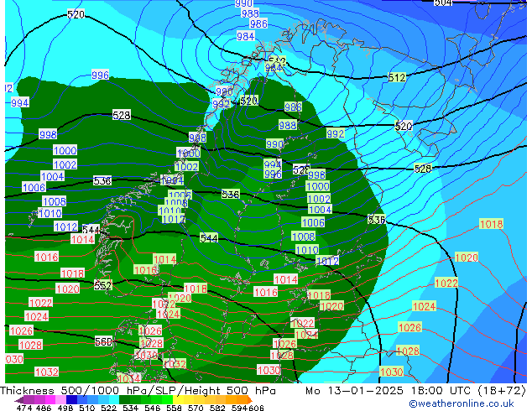This screenshot has width=532, height=411.
Task: Click the forecast offset '(18+72)'
Action: pyautogui.click(x=502, y=391)
